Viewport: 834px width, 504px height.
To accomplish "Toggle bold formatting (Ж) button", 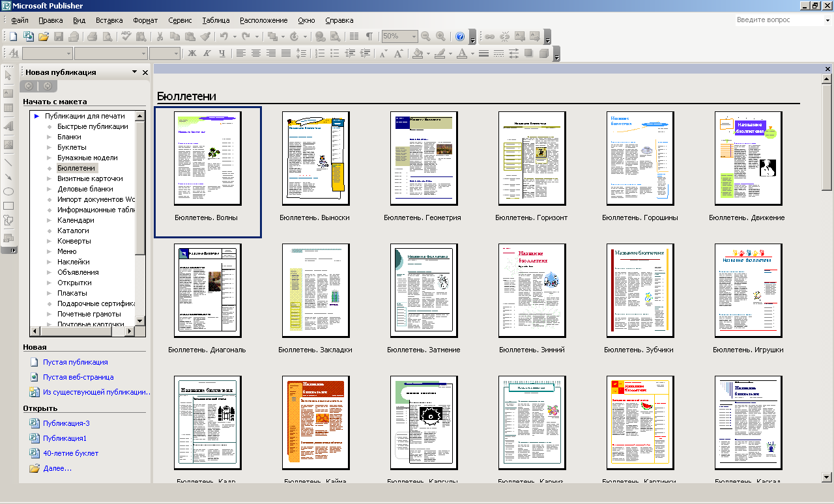I will [x=192, y=53].
